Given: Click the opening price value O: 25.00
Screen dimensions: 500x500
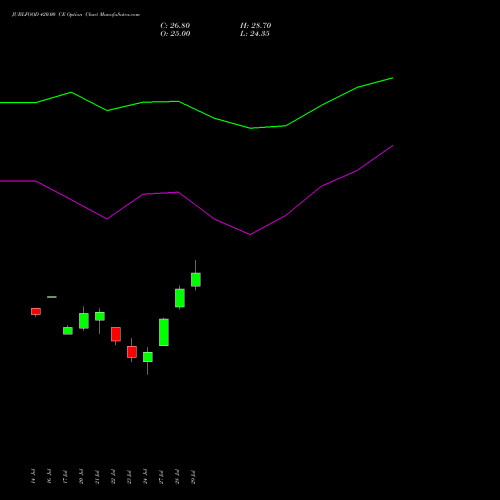Looking at the screenshot, I should coord(175,34).
